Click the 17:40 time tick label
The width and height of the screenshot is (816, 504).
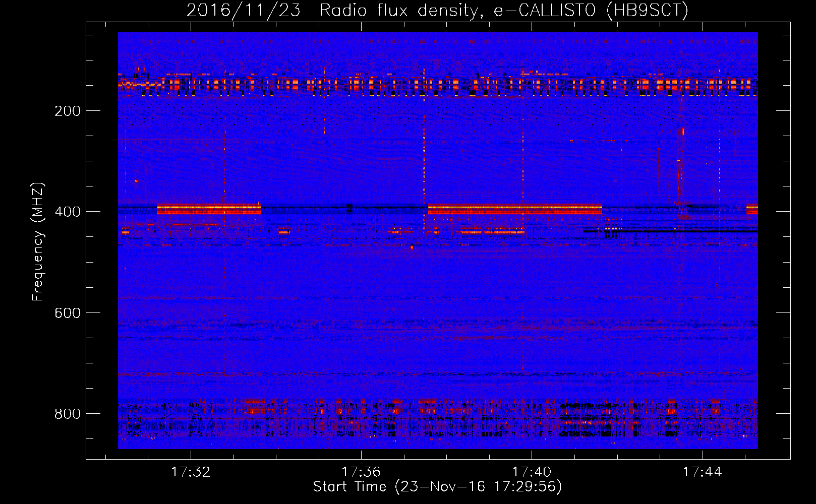tap(532, 472)
